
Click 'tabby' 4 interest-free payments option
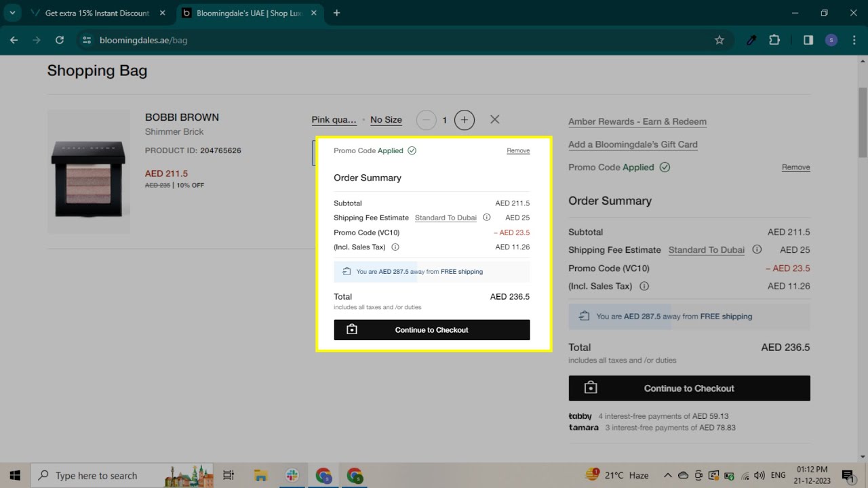(x=648, y=416)
